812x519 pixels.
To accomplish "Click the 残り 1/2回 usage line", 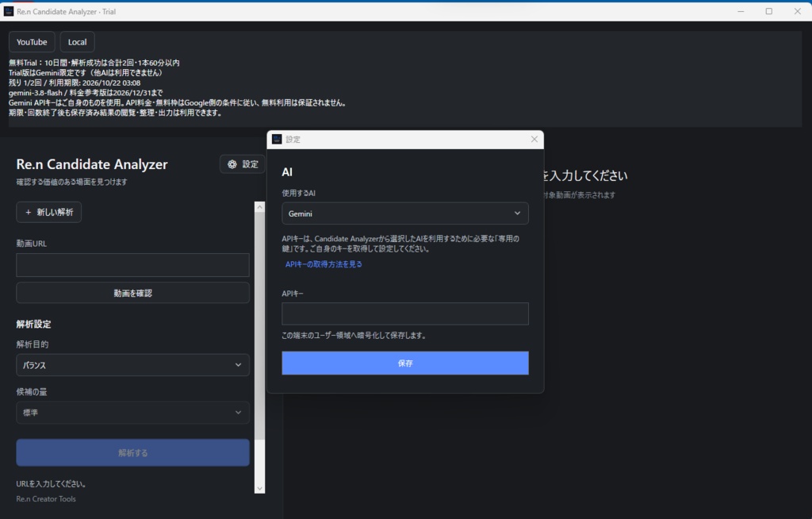I will (75, 83).
